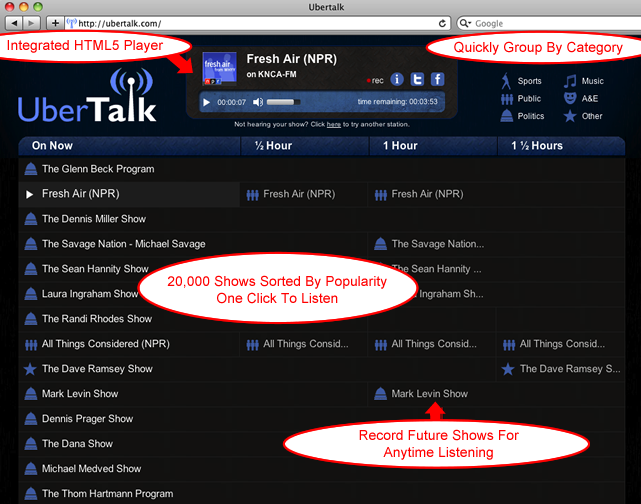
Task: Select the A&E category label
Action: tap(590, 99)
